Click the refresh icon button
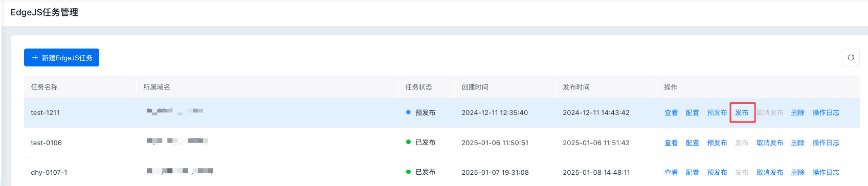 851,58
